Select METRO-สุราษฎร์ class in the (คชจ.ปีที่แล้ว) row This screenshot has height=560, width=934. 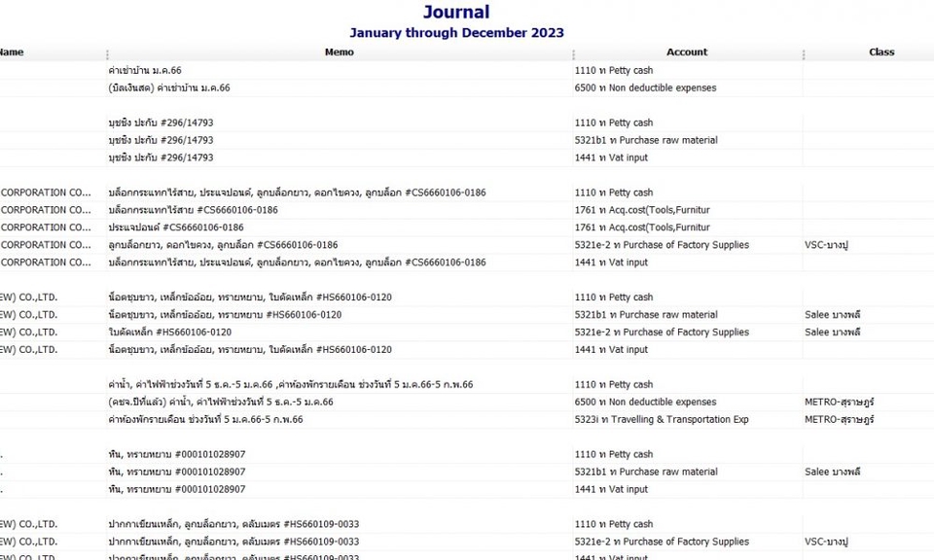(x=839, y=402)
